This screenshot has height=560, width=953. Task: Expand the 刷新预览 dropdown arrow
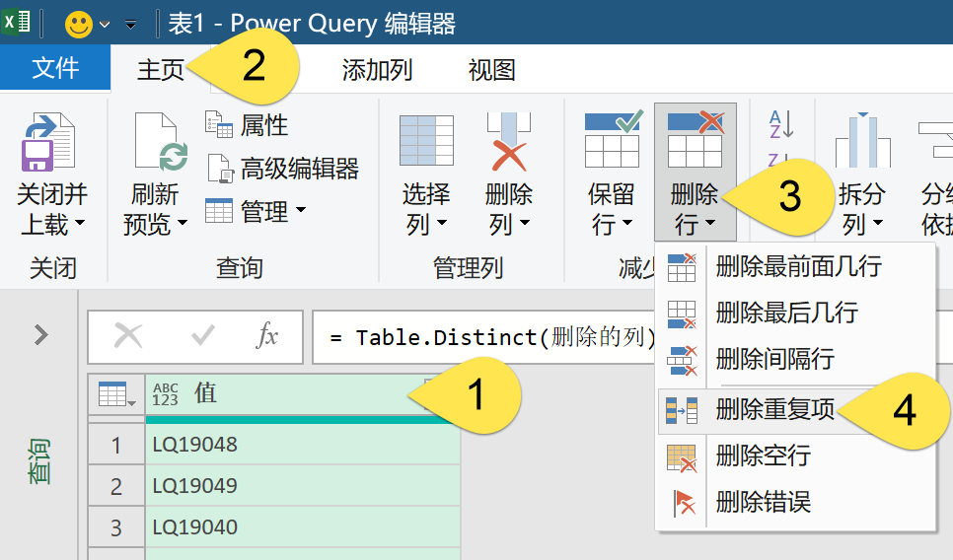(x=183, y=224)
